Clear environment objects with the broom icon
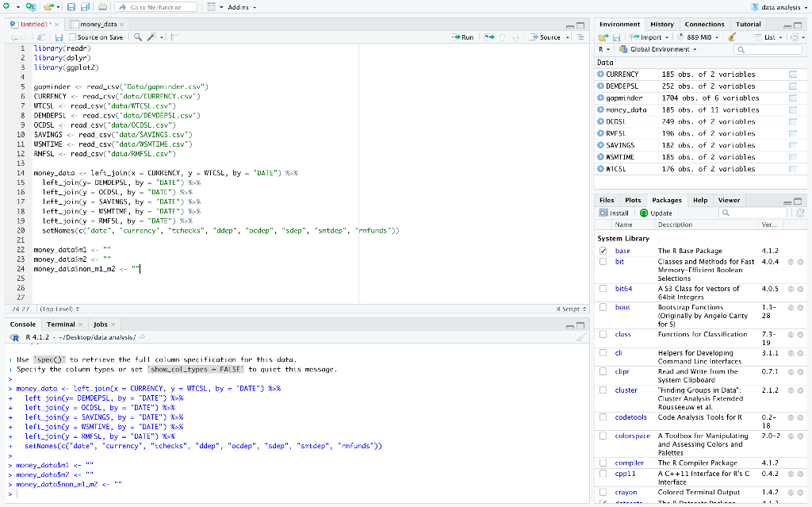The width and height of the screenshot is (812, 507). tap(731, 37)
